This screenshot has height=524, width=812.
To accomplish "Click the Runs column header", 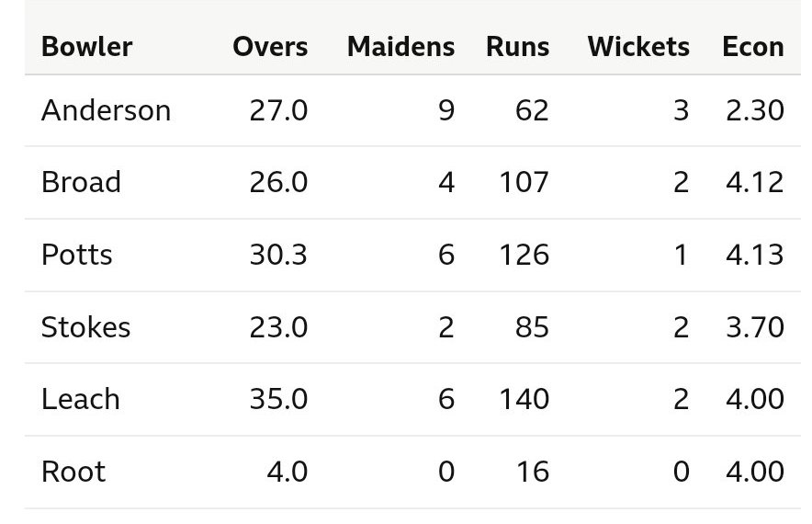I will [517, 47].
